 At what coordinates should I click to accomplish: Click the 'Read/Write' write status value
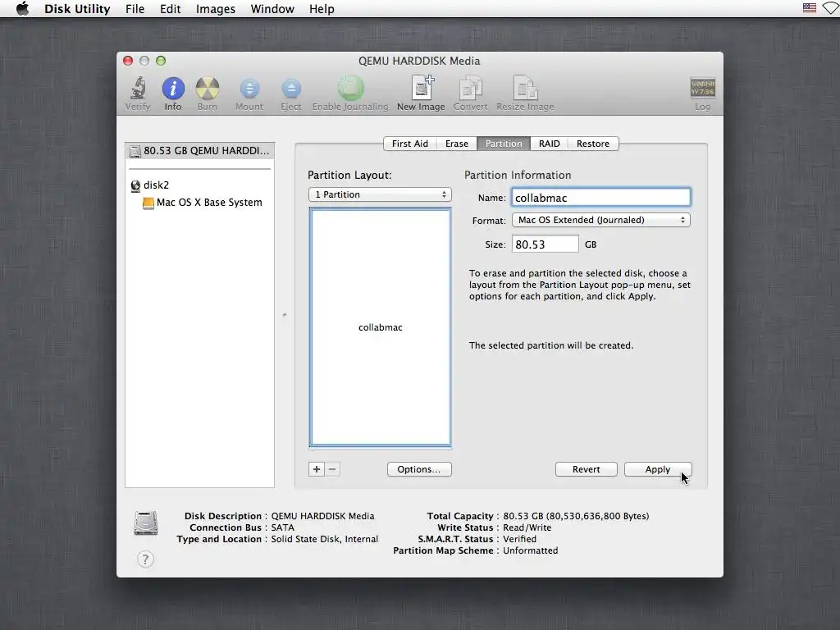(527, 527)
